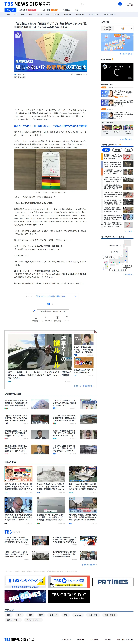Open next page「開きやすい」って本当？実験してみた
The height and width of the screenshot is (644, 138).
click(51, 296)
